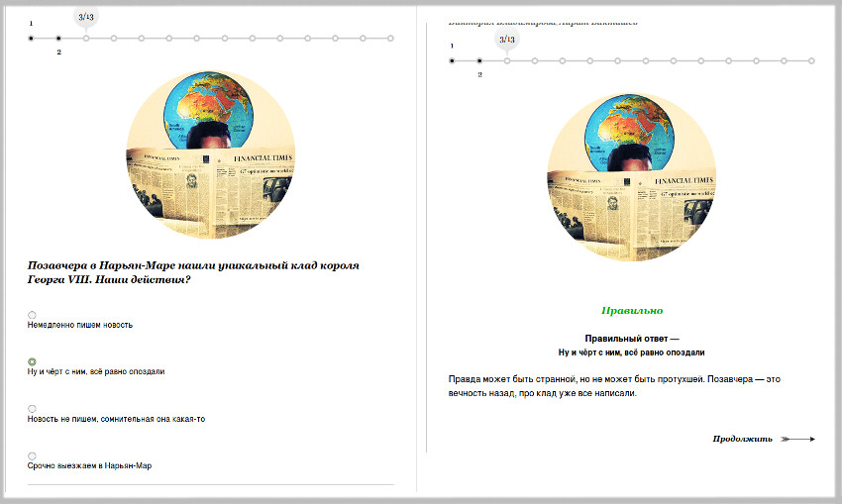Click step 2 dot in left progress bar
Viewport: 842px width, 504px height.
pos(58,39)
